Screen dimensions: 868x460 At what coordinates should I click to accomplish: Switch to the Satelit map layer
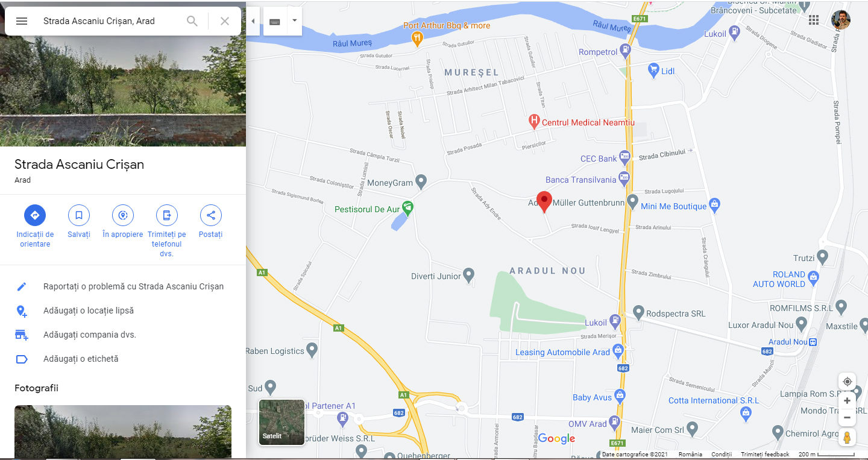[281, 422]
